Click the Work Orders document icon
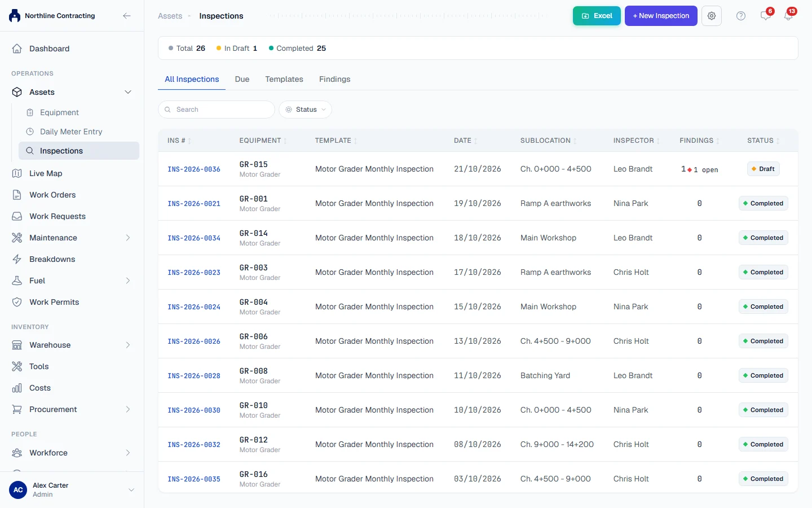This screenshot has width=812, height=508. coord(17,195)
